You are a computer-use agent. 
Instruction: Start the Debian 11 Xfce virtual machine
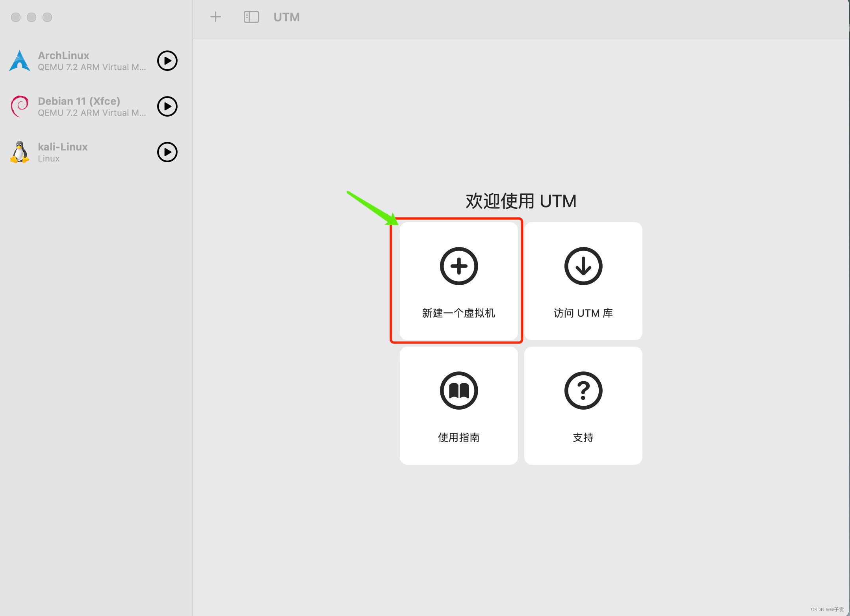[168, 106]
